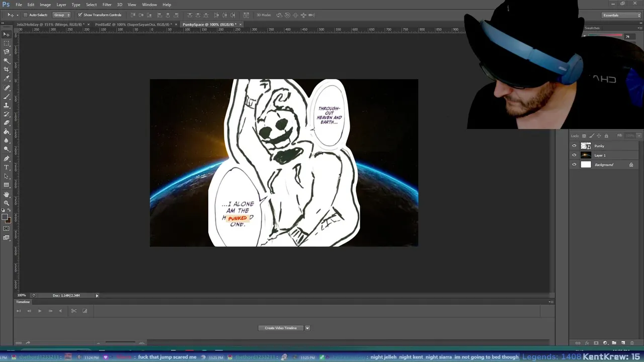Screen dimensions: 644x362
Task: Click the new adjustment layer icon
Action: (605, 343)
